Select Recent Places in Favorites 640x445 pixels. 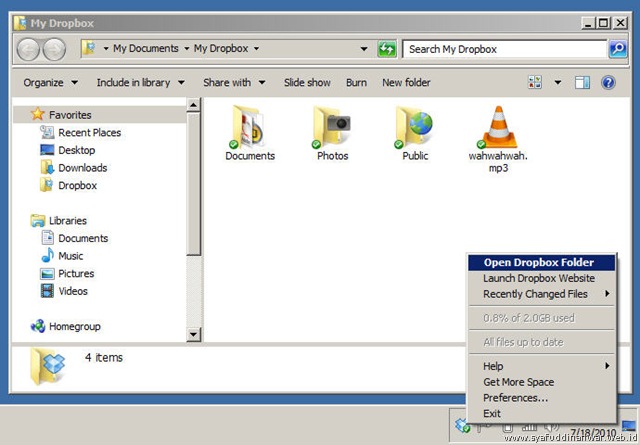[x=89, y=133]
